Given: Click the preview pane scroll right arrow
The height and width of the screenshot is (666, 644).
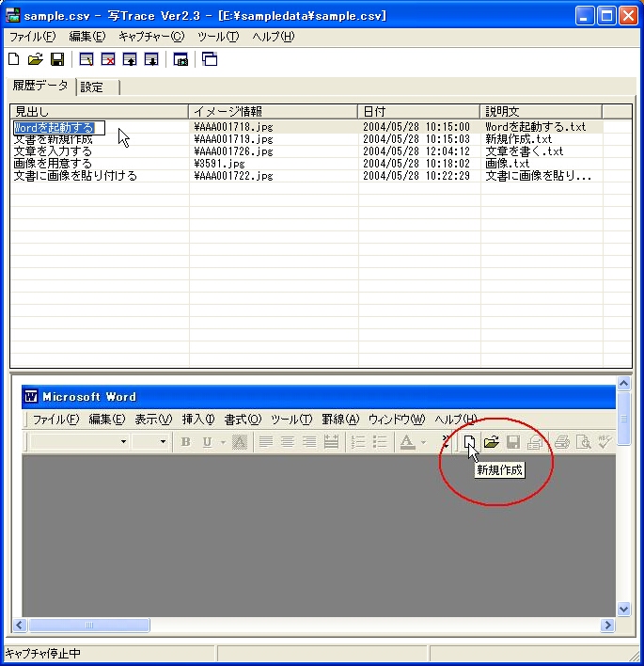Looking at the screenshot, I should [x=608, y=625].
